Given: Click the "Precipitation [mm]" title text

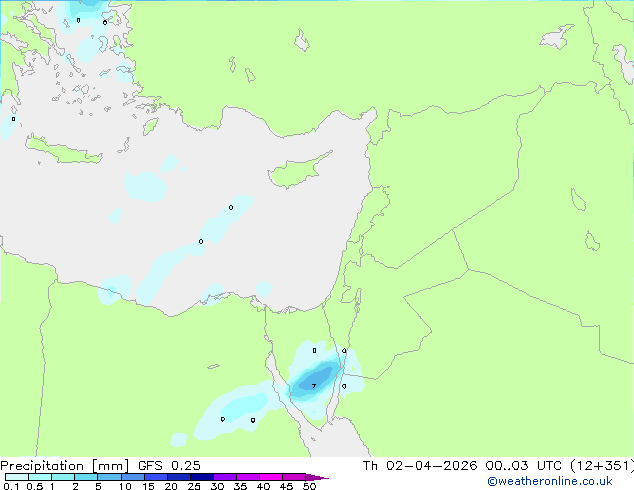Looking at the screenshot, I should [x=65, y=466].
